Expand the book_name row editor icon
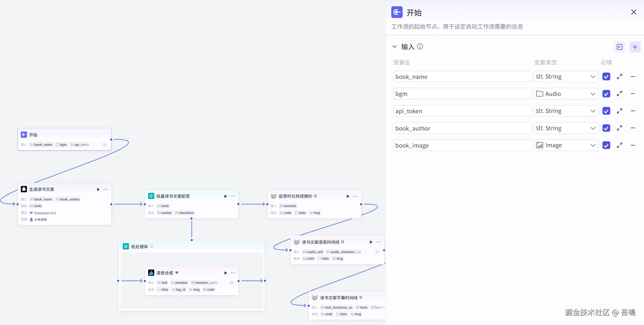 (x=620, y=76)
